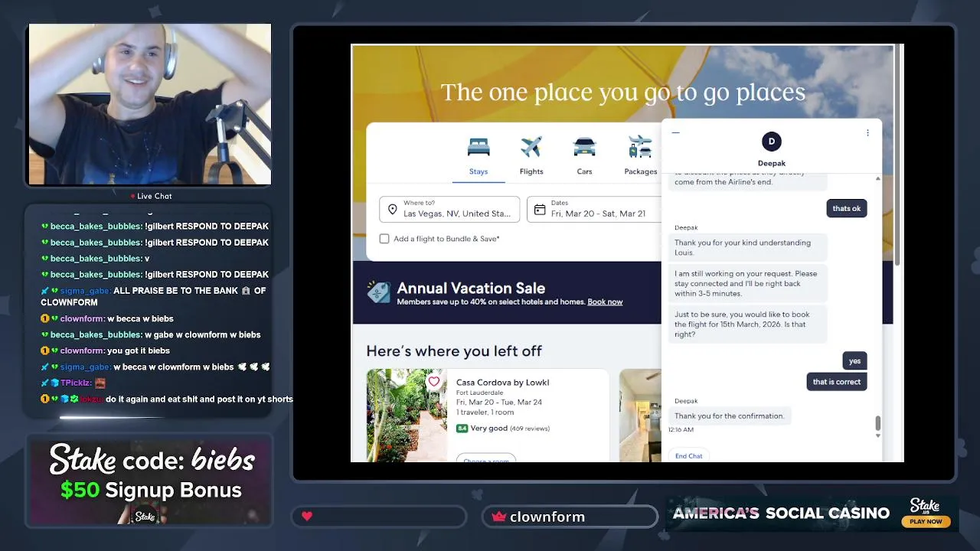Click 'Here's where you left off' heading
The height and width of the screenshot is (551, 980).
point(454,350)
